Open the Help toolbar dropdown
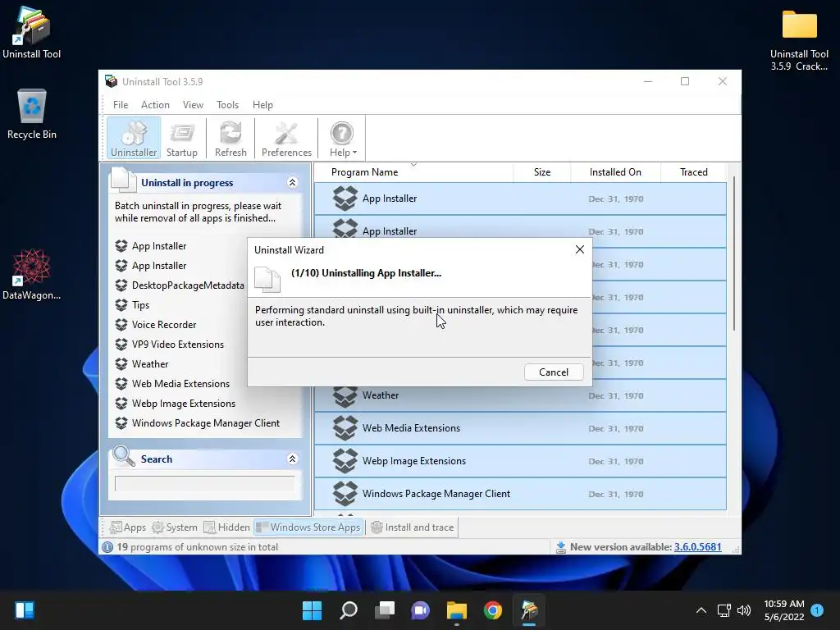Screen dimensions: 840x630 point(342,138)
